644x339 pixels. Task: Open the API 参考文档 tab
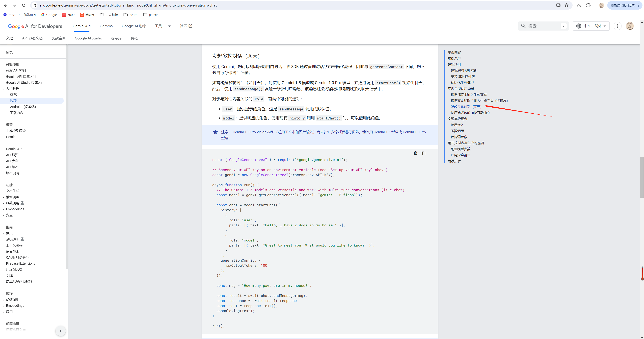(32, 38)
